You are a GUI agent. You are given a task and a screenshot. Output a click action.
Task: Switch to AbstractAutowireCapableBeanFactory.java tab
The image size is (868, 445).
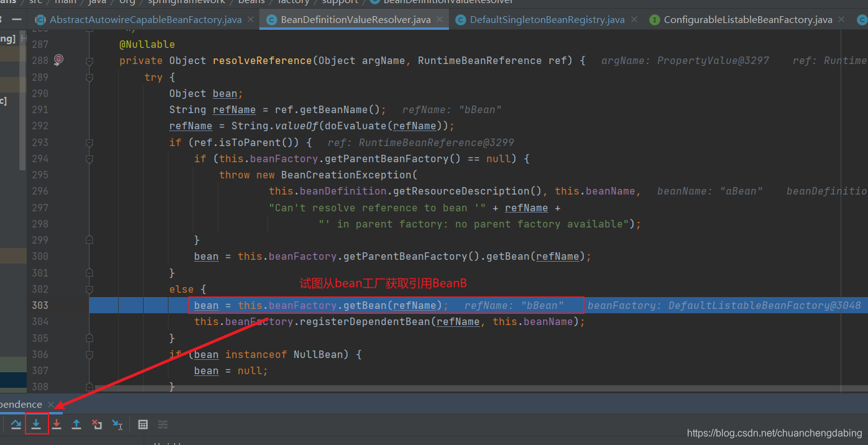pos(145,20)
